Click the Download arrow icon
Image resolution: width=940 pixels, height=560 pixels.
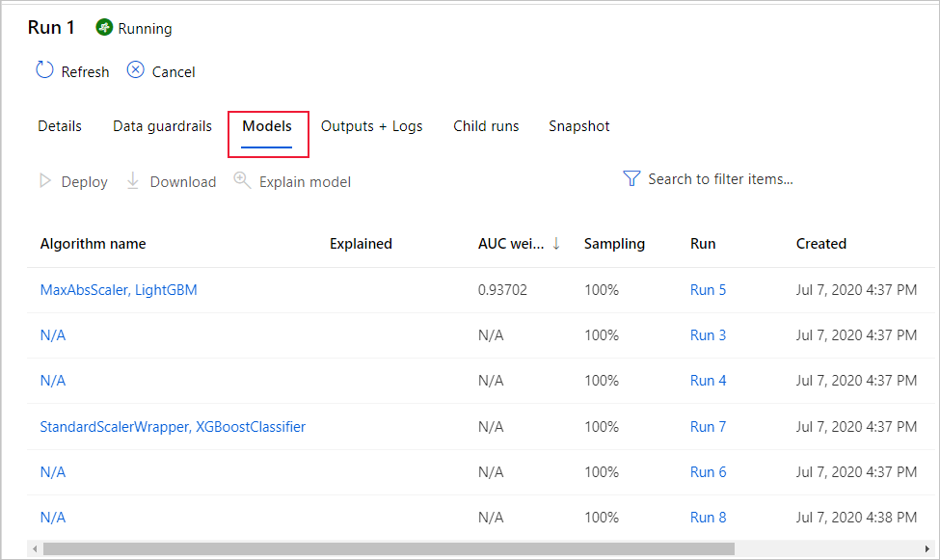134,181
